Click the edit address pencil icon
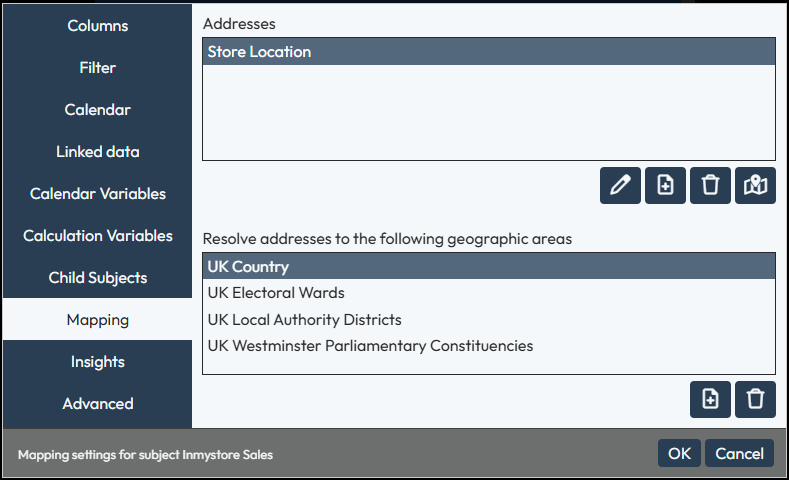Image resolution: width=789 pixels, height=480 pixels. click(x=620, y=185)
